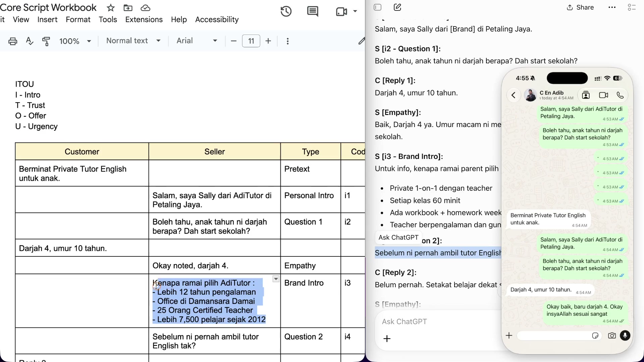
Task: Open the dropdown arrow in Brand Intro cell
Action: coord(276,279)
